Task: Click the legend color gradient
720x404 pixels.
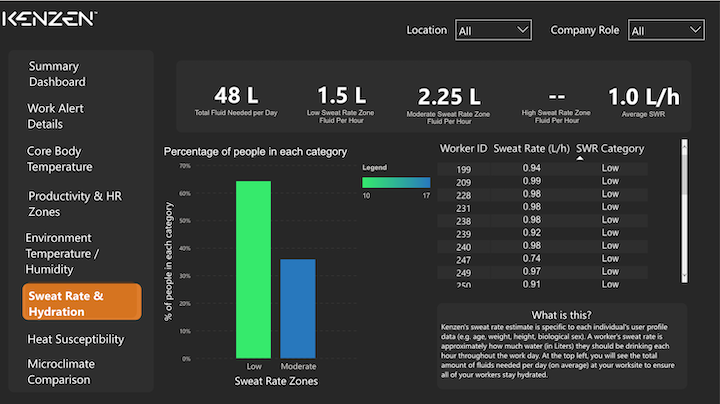Action: tap(396, 183)
